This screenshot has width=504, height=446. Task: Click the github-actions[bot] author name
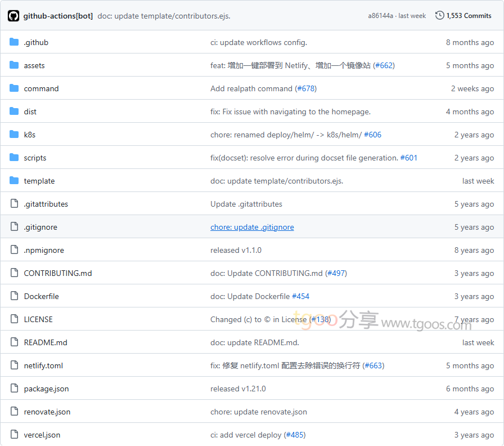pyautogui.click(x=58, y=16)
